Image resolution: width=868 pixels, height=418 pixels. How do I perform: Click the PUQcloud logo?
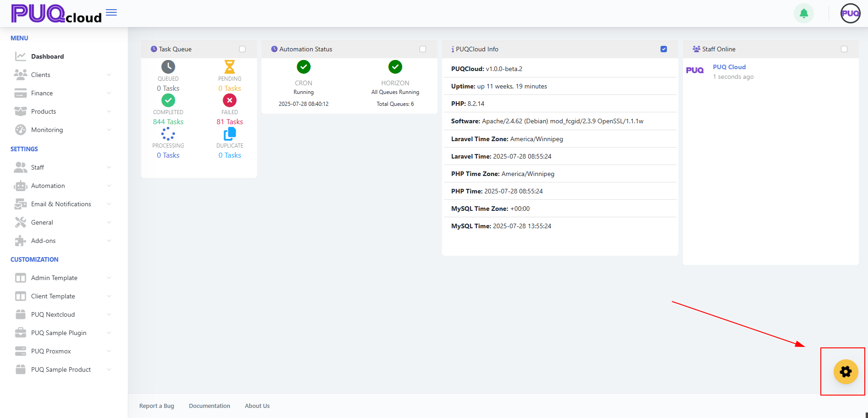coord(56,14)
